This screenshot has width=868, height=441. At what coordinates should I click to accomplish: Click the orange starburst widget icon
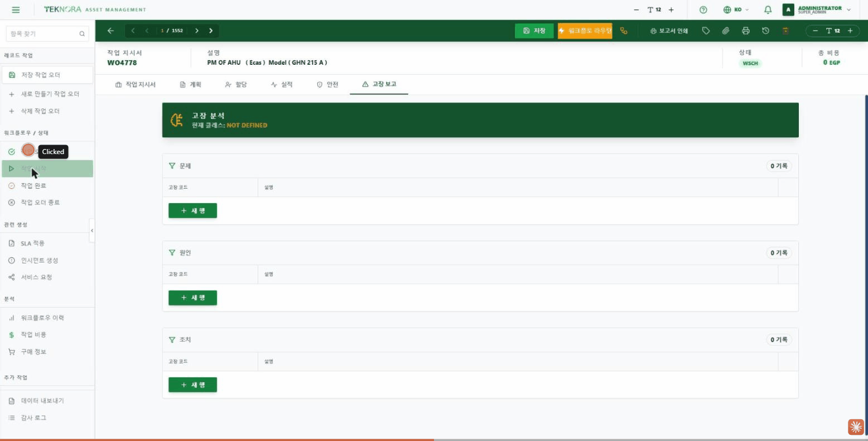[x=856, y=427]
